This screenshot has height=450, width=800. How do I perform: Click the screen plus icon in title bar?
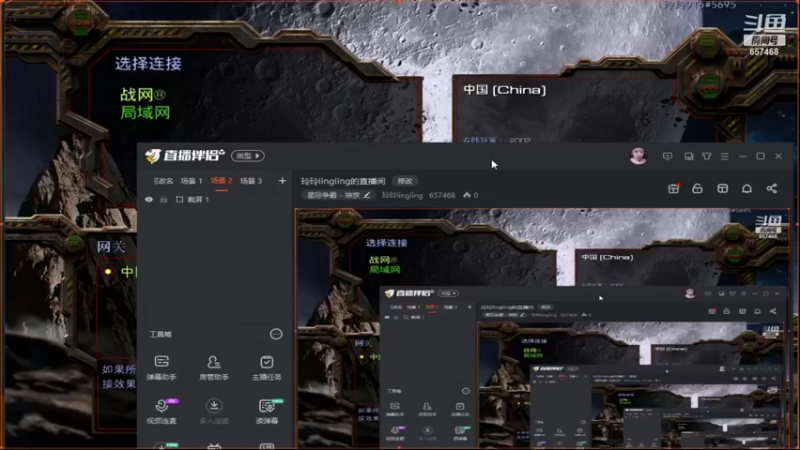(x=667, y=156)
